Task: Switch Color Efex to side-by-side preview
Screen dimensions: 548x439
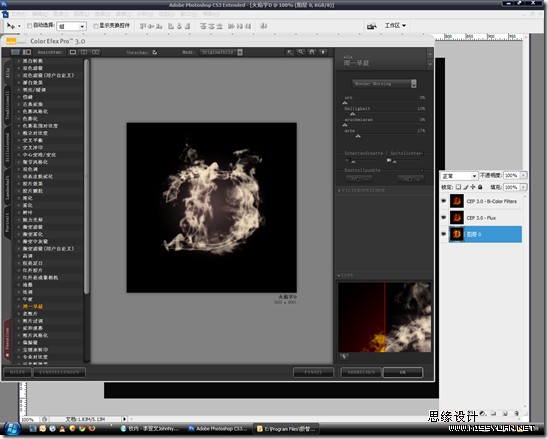Action: pos(95,52)
